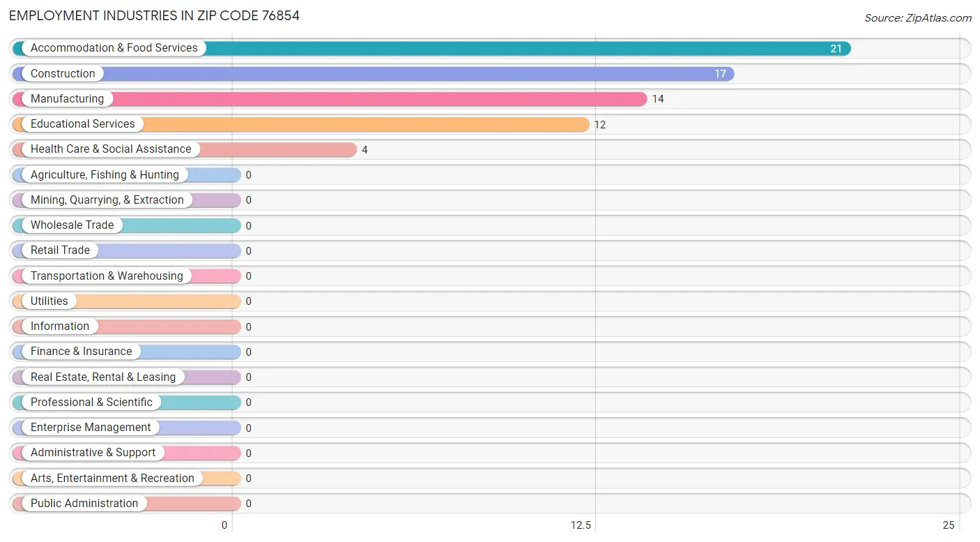Image resolution: width=980 pixels, height=542 pixels.
Task: Select Administrative & Support label
Action: (93, 453)
